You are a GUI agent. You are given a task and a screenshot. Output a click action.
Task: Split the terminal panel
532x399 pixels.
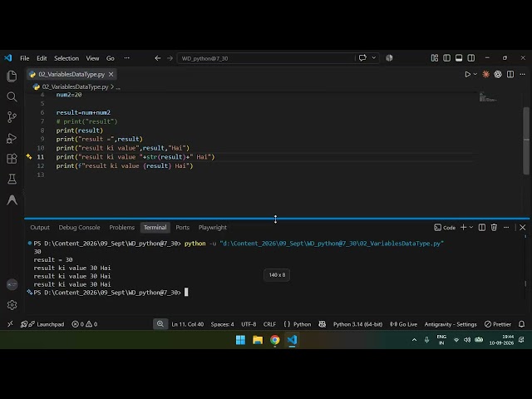coord(482,227)
